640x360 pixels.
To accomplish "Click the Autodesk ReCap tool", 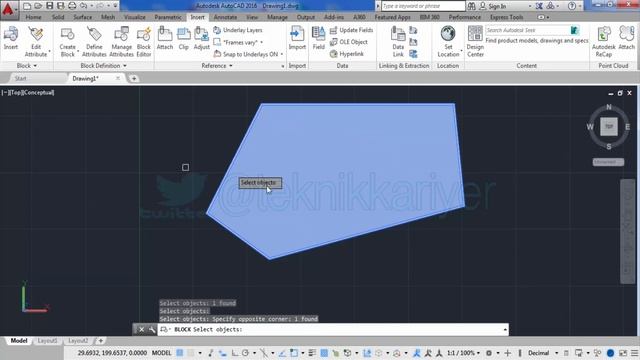I will pyautogui.click(x=604, y=42).
